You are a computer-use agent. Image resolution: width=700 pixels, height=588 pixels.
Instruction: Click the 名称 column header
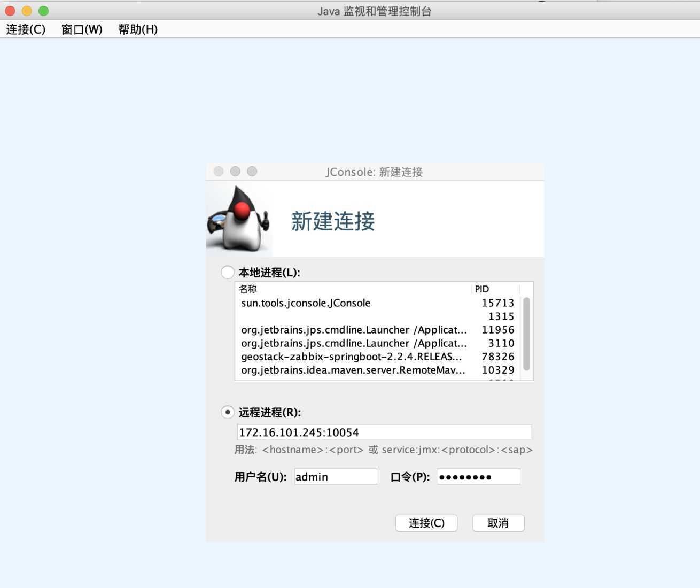354,289
